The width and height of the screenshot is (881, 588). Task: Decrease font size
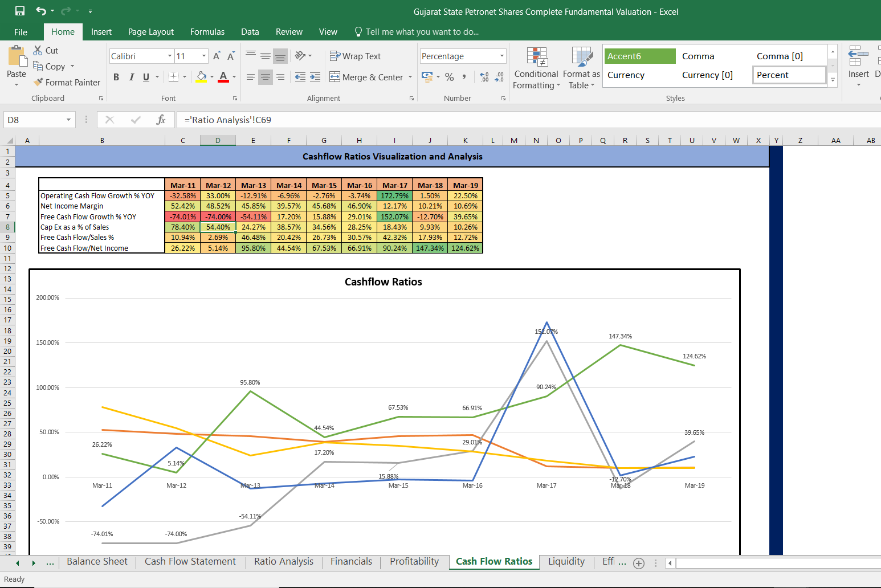coord(231,56)
